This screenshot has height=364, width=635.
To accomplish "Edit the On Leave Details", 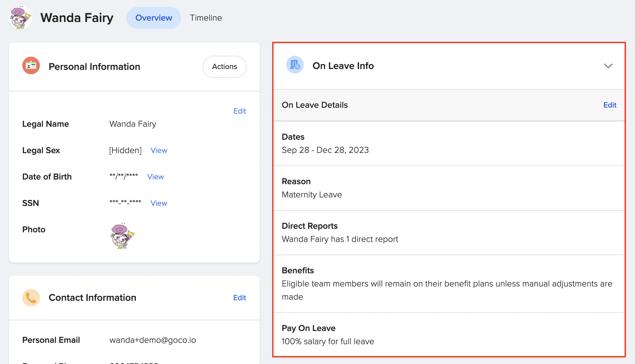I will click(x=609, y=105).
